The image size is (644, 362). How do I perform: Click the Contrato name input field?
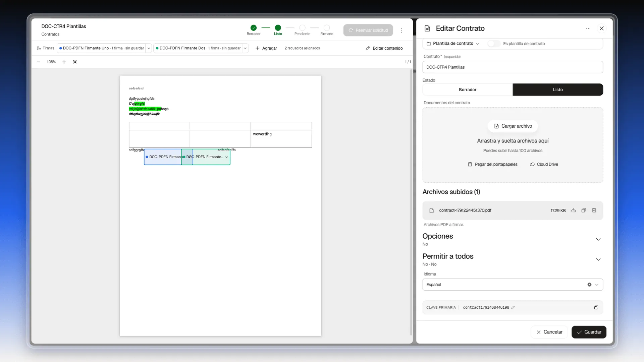click(513, 67)
